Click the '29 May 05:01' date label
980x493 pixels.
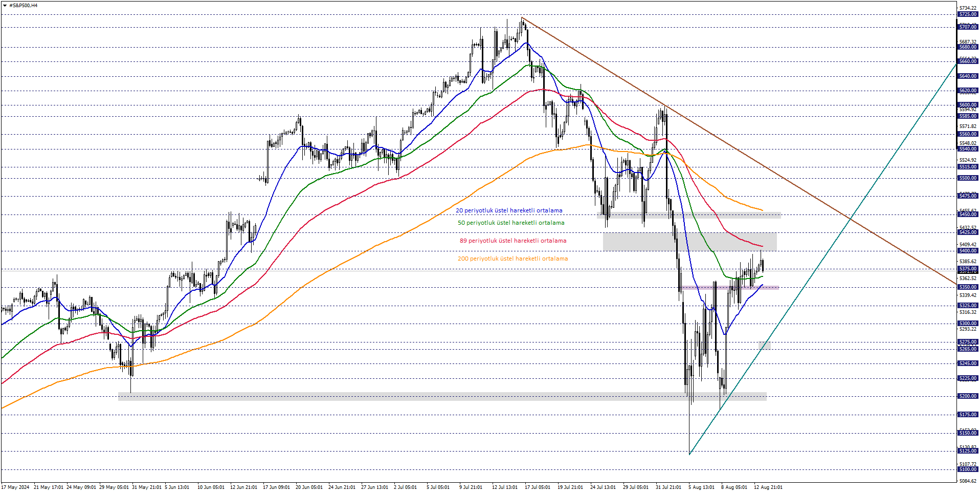[x=114, y=487]
